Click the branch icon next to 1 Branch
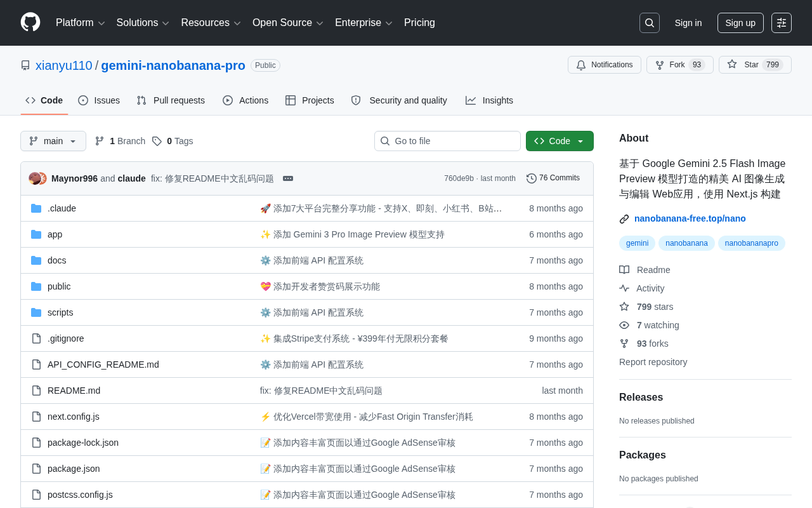812x508 pixels. click(x=100, y=141)
